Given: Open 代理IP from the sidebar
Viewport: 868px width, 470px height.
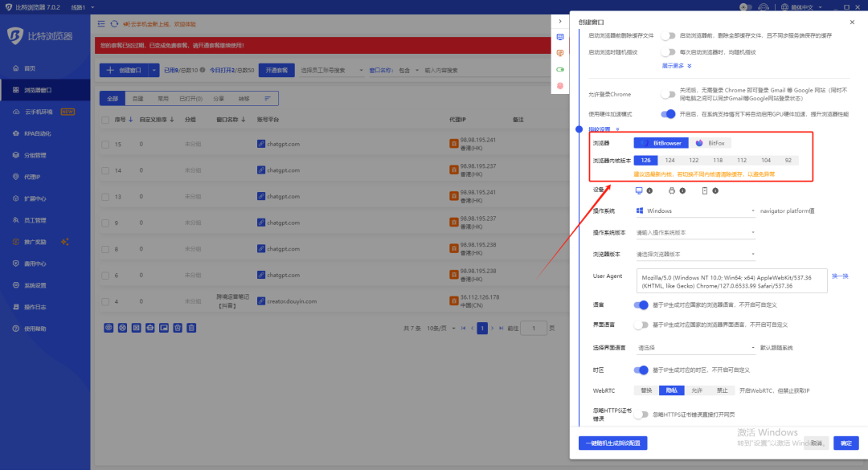Looking at the screenshot, I should (x=32, y=177).
